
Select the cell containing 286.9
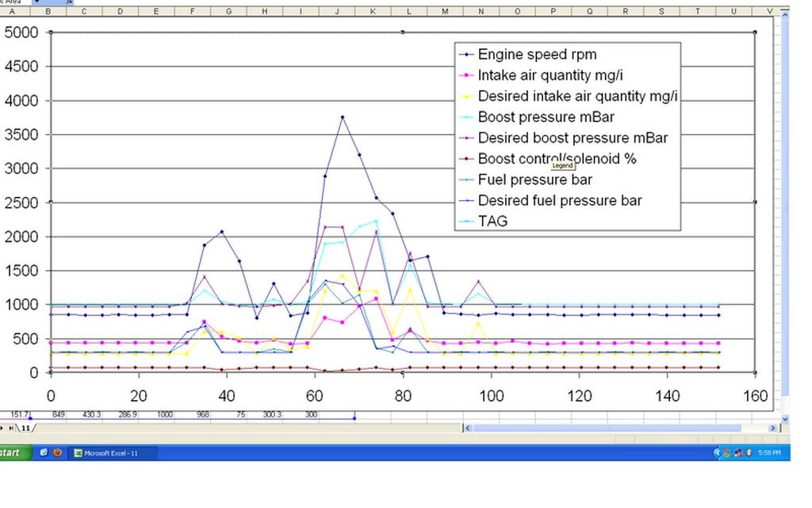(x=121, y=414)
